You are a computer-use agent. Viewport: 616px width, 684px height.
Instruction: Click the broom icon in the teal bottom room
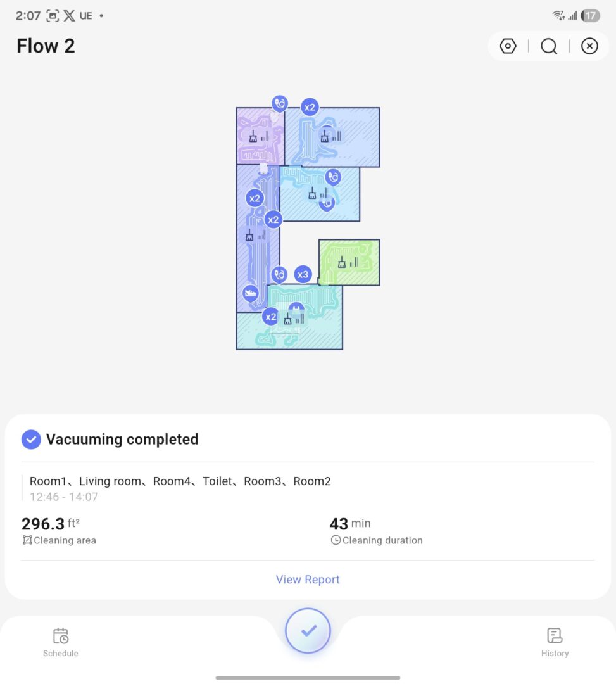[287, 320]
